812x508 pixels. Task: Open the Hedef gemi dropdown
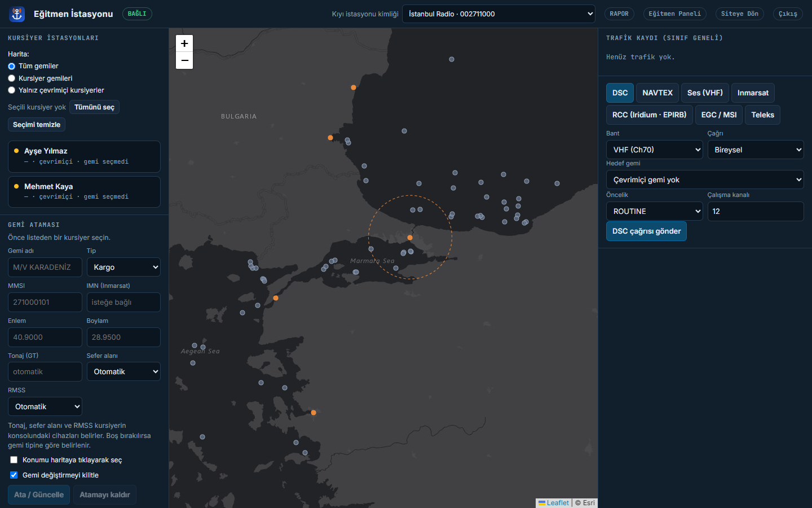[705, 180]
